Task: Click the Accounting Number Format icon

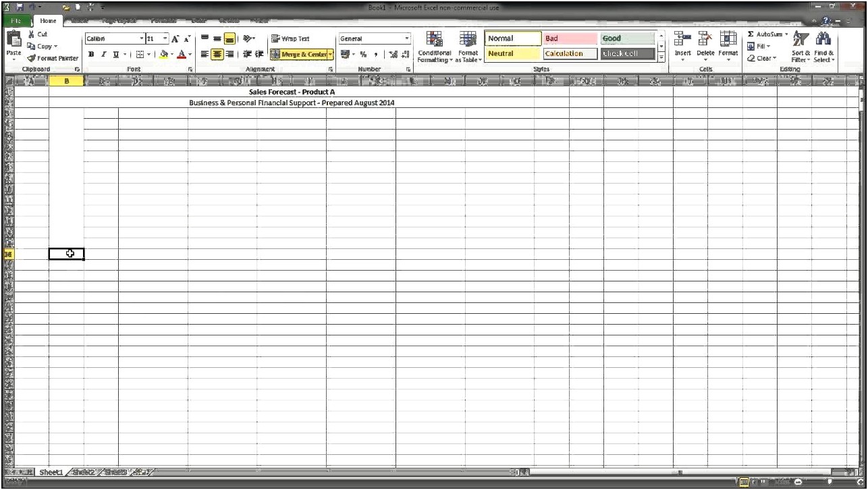Action: [345, 55]
